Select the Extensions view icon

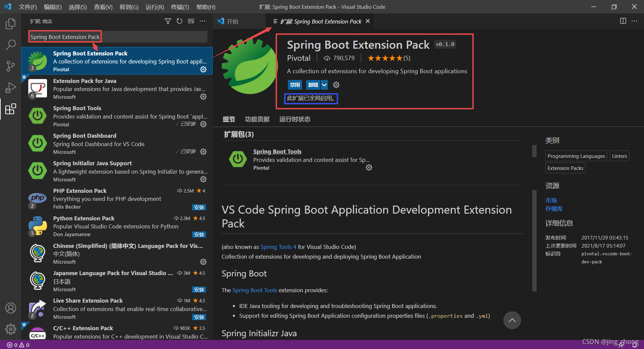(x=11, y=109)
